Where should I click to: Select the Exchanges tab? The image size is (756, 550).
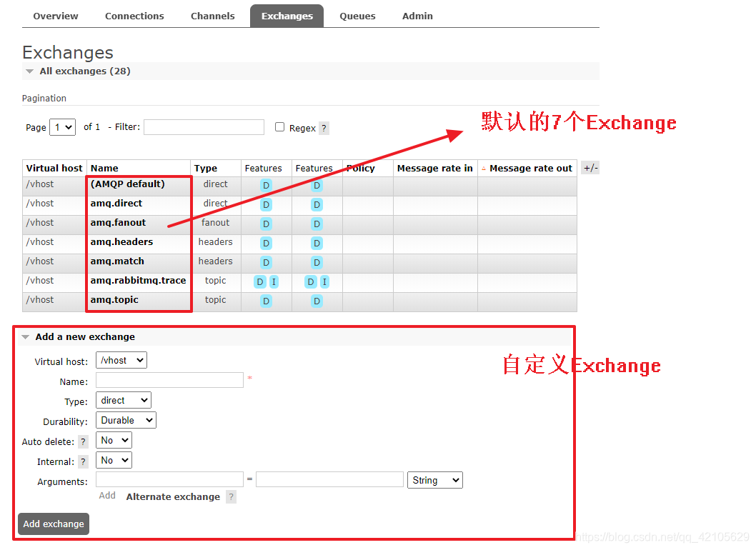click(x=287, y=16)
